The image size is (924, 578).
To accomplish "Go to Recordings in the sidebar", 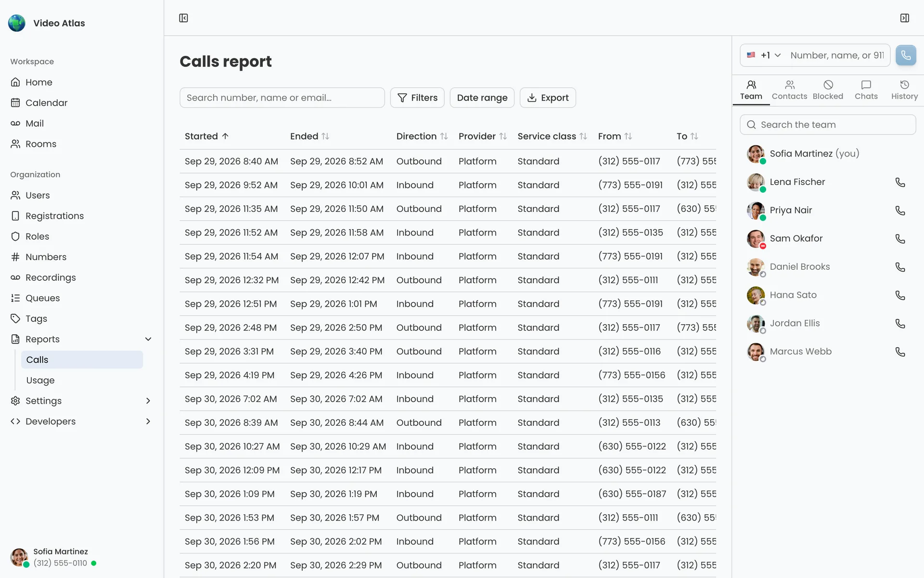I will [81, 278].
